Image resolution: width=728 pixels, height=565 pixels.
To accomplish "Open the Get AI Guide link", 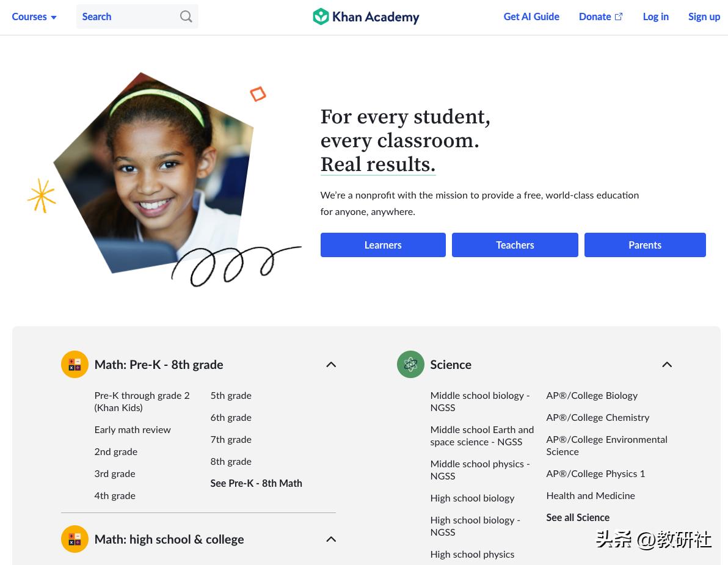I will (x=531, y=16).
